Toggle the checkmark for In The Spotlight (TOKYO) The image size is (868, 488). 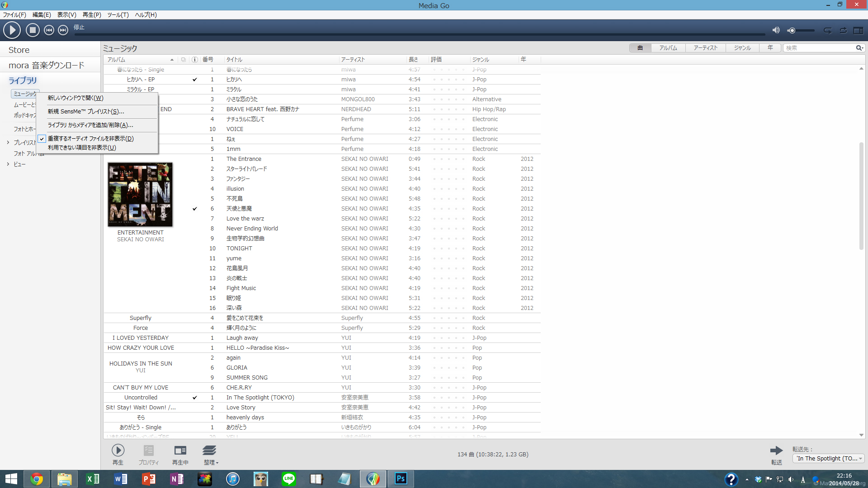pos(195,398)
